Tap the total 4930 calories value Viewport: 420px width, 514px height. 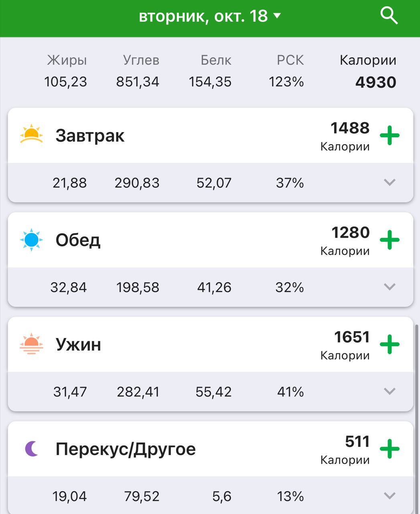click(375, 82)
